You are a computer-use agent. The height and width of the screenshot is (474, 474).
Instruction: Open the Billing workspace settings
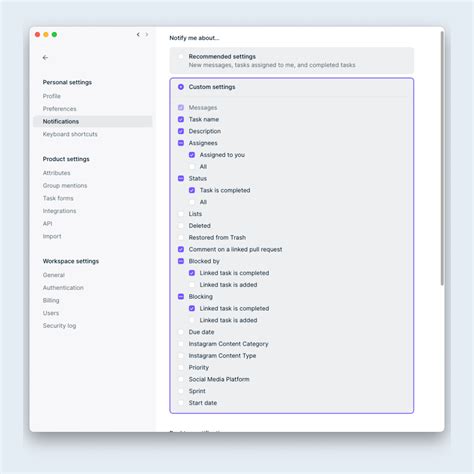coord(51,300)
